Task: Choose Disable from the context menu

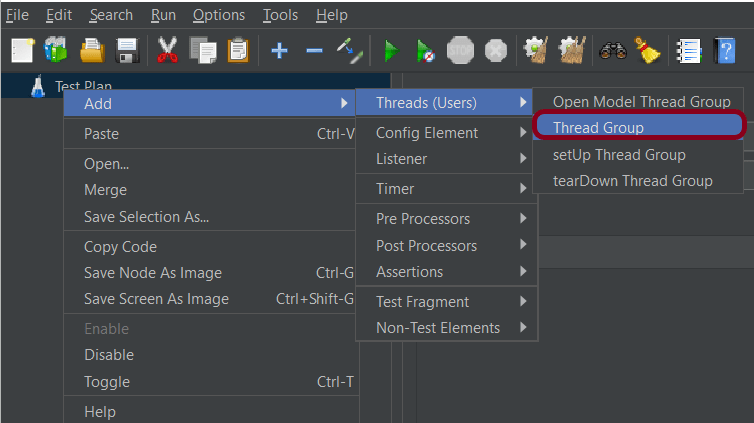Action: coord(108,355)
